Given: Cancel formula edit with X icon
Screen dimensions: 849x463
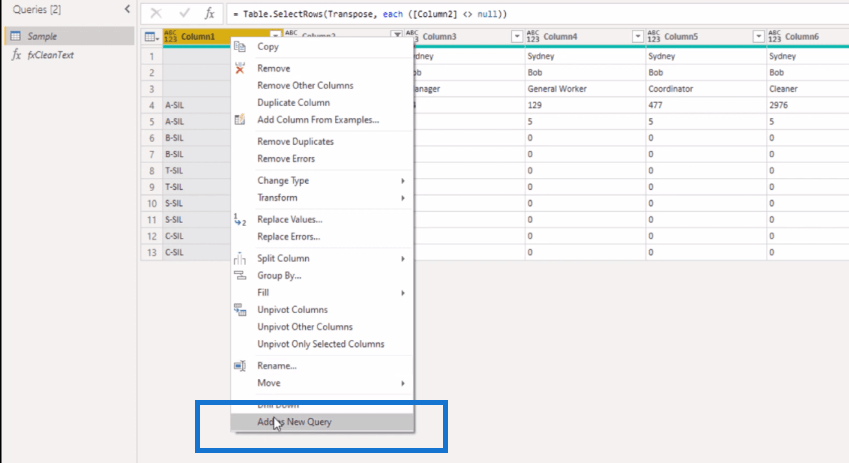Looking at the screenshot, I should click(156, 14).
